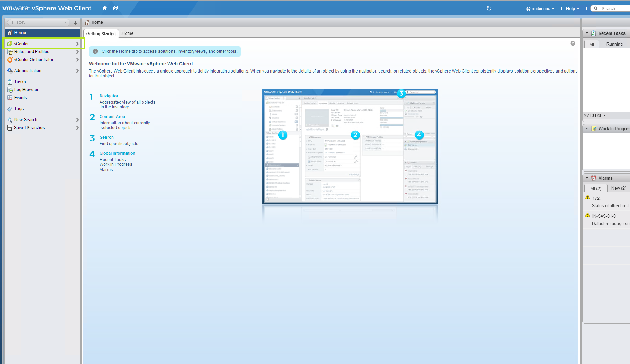
Task: Click the VMware vSphere Web Client logo
Action: 47,8
